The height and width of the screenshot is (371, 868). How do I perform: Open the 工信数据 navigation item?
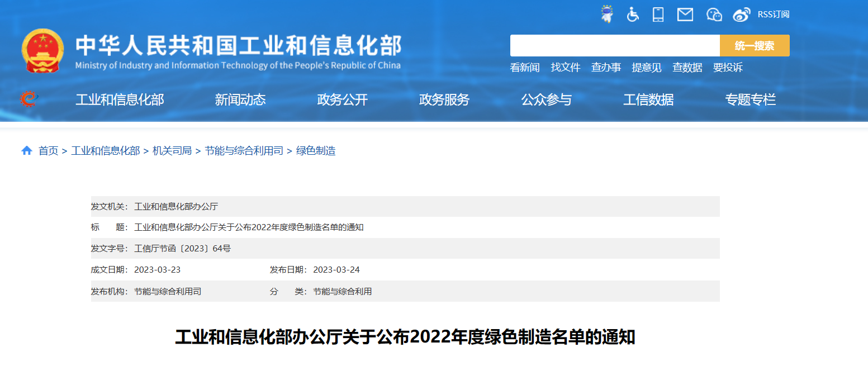648,100
